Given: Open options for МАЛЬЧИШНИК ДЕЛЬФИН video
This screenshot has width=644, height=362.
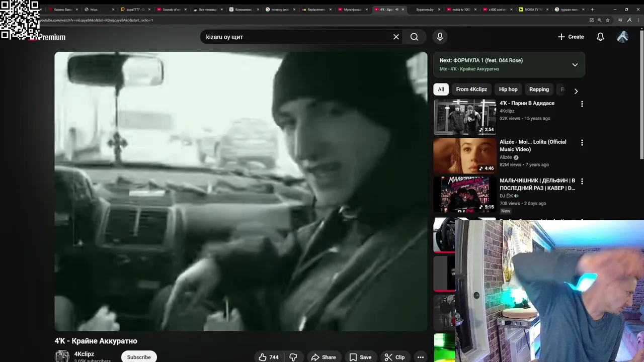Looking at the screenshot, I should [x=582, y=181].
